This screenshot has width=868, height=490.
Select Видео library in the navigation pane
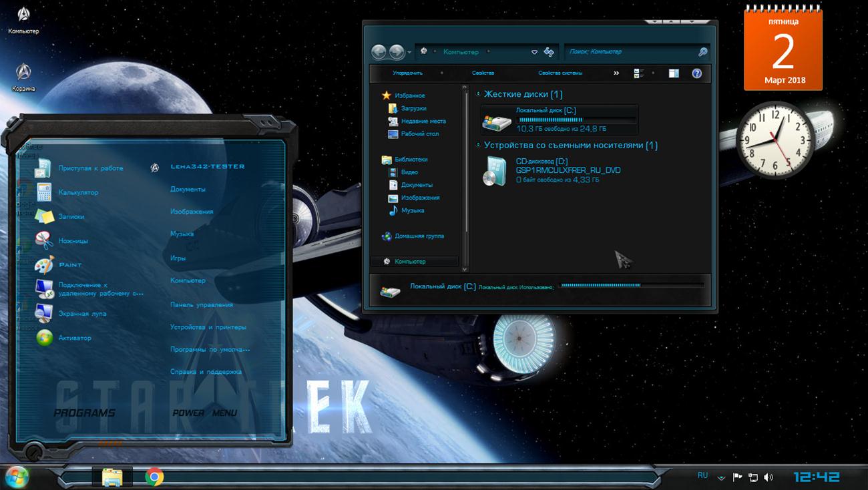point(409,172)
